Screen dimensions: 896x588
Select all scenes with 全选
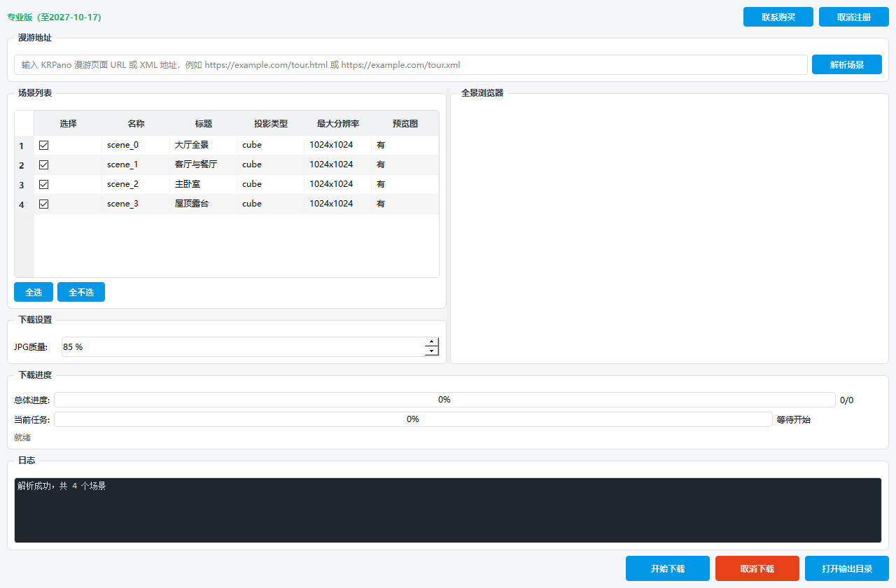[34, 292]
